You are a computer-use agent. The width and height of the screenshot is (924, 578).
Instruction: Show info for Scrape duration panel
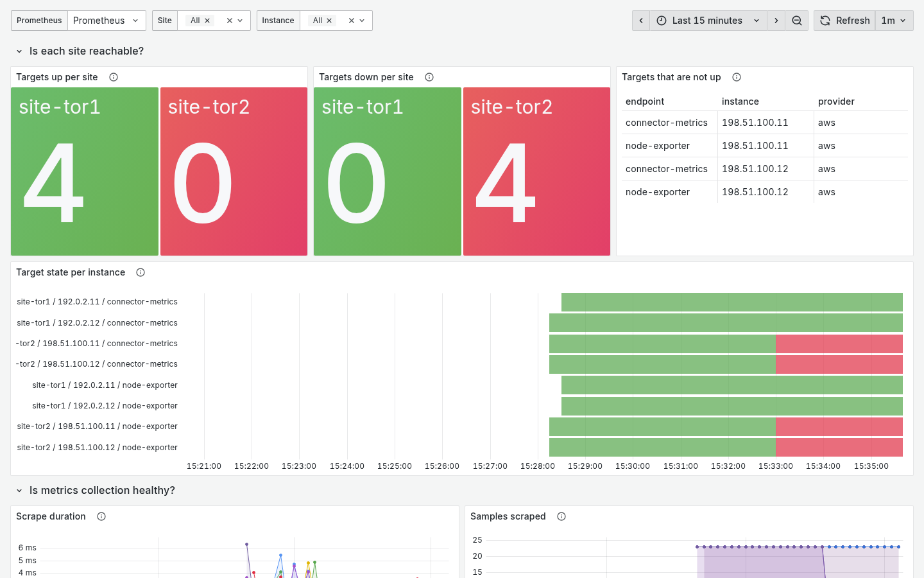click(x=101, y=516)
